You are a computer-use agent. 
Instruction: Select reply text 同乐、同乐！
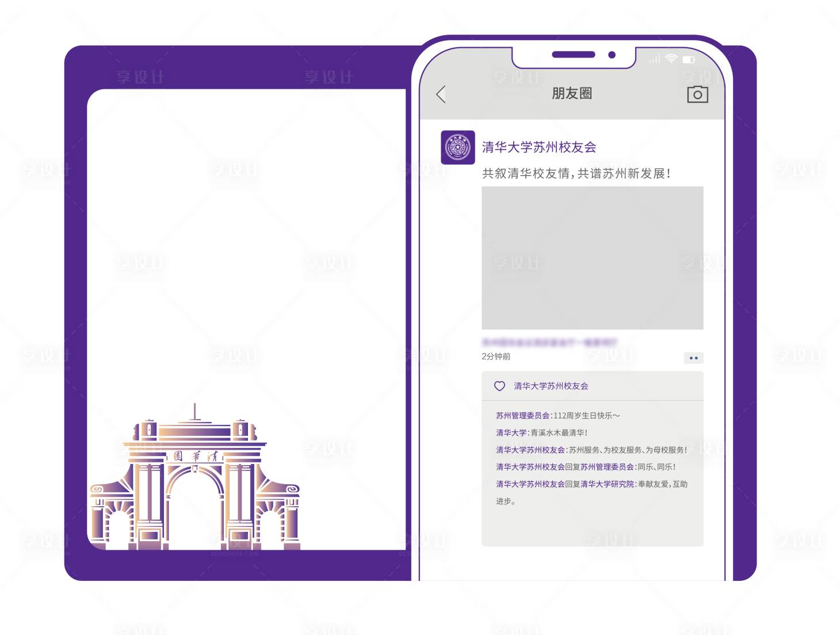(x=657, y=467)
